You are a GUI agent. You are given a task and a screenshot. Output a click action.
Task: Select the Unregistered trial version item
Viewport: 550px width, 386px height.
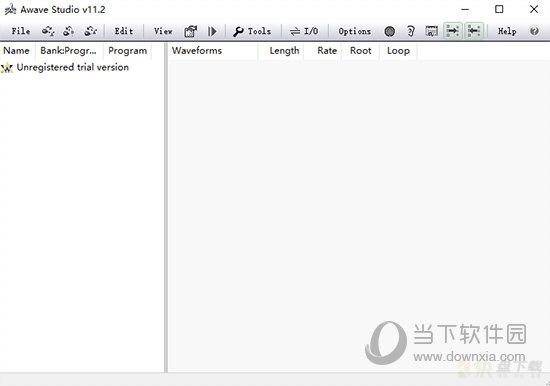(x=73, y=67)
